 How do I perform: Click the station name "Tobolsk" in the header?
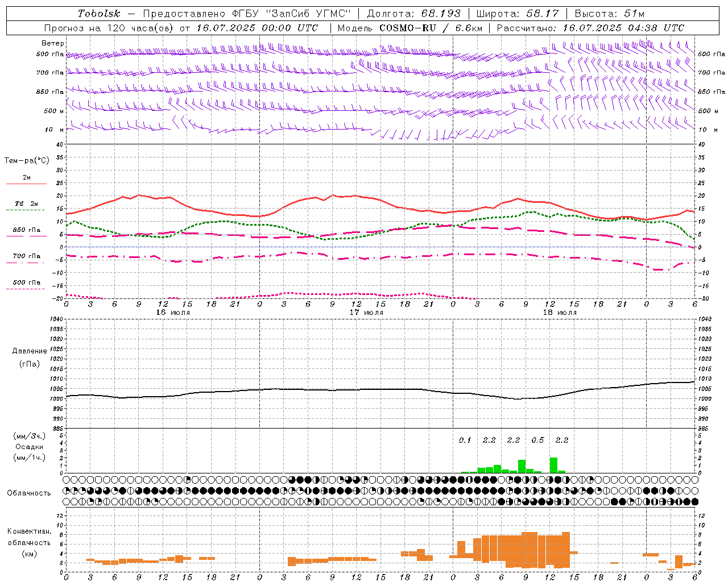click(x=98, y=14)
